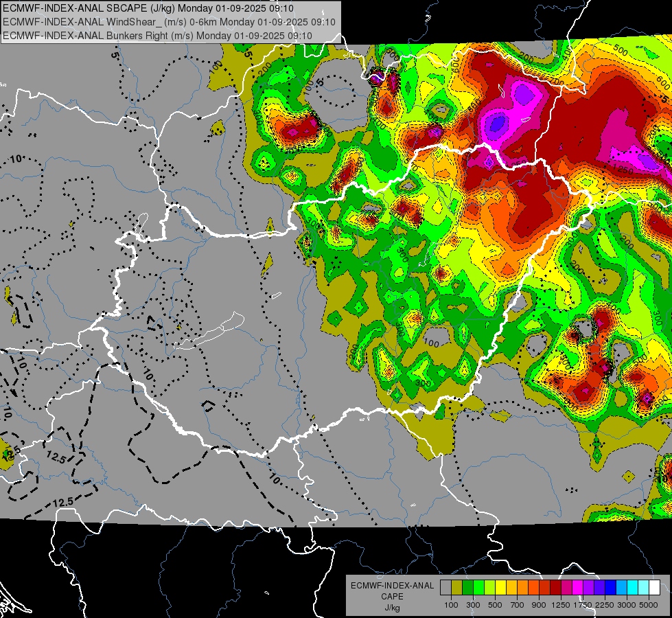Select the dark red swatch before 1250
Viewport: 672px width, 618px height.
(555, 587)
